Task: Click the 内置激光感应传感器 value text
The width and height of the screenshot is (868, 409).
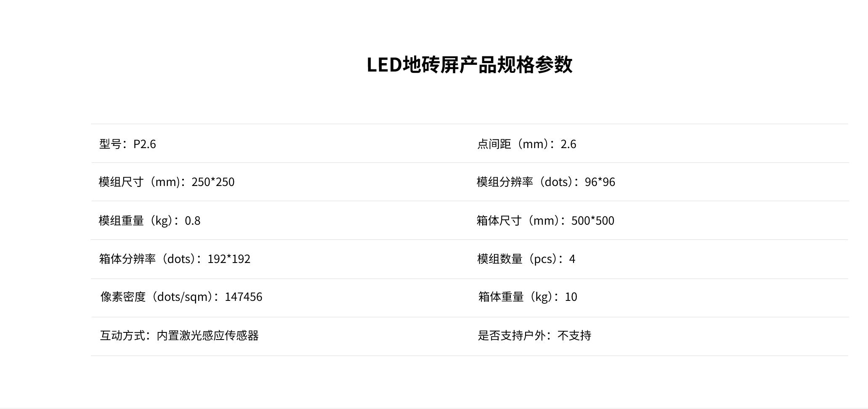Action: click(x=207, y=335)
